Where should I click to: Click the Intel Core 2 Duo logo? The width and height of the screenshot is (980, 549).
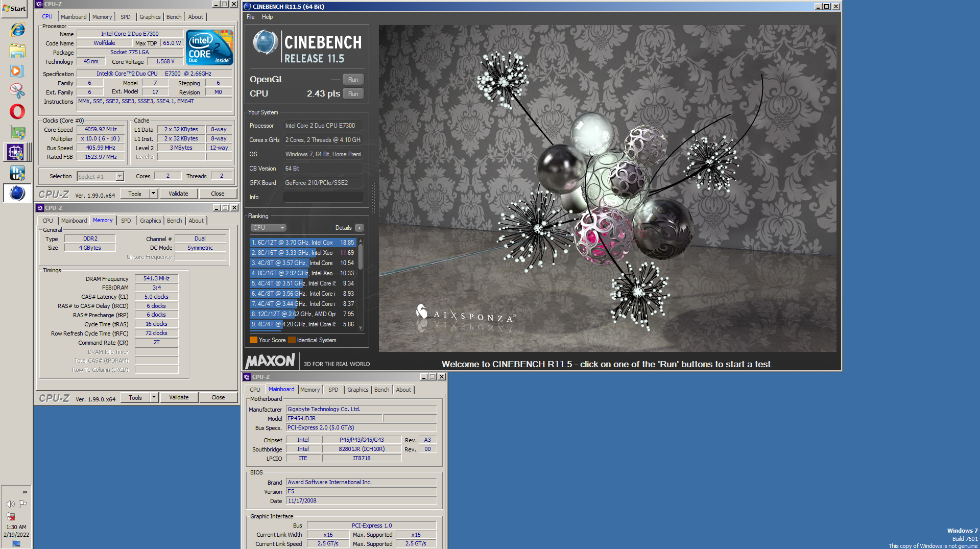pos(209,47)
